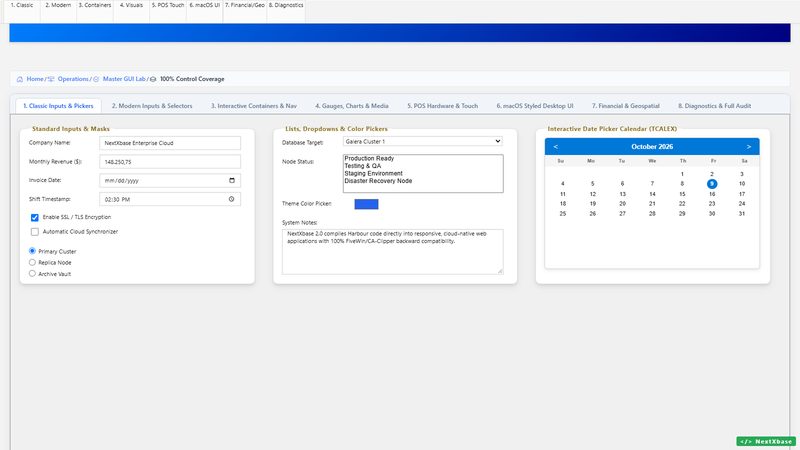Switch to Classic Inputs & Pickers tab
This screenshot has width=800, height=450.
click(58, 106)
